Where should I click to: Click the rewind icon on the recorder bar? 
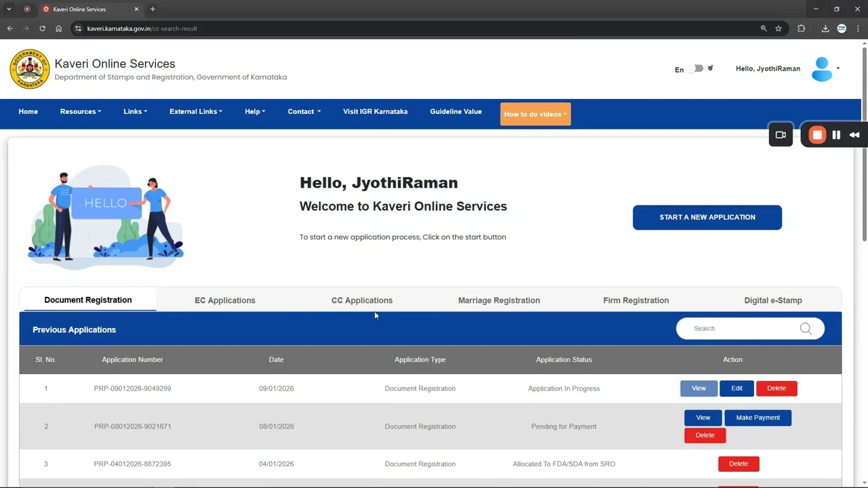854,135
